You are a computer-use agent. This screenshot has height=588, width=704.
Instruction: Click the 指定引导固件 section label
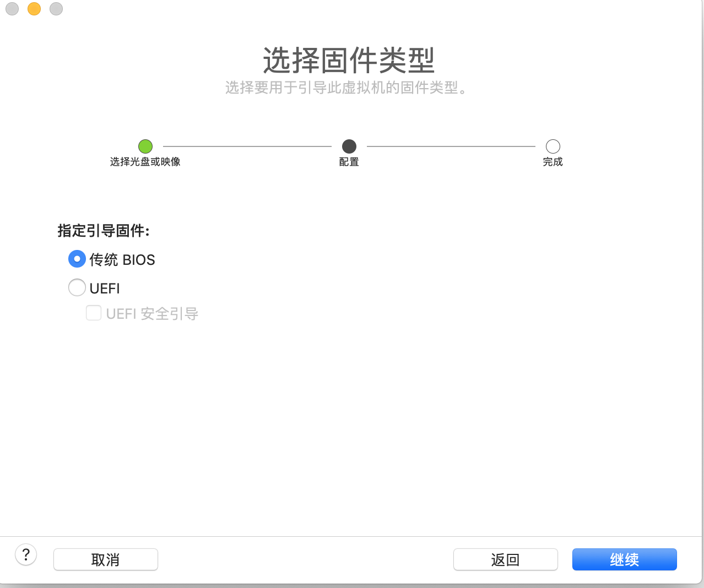(x=104, y=231)
